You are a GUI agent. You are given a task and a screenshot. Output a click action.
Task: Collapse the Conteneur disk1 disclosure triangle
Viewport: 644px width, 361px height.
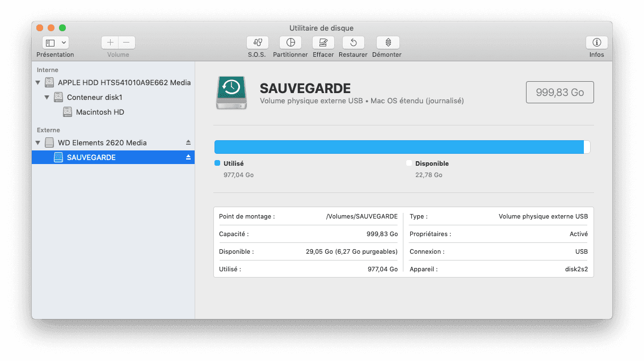pos(47,98)
